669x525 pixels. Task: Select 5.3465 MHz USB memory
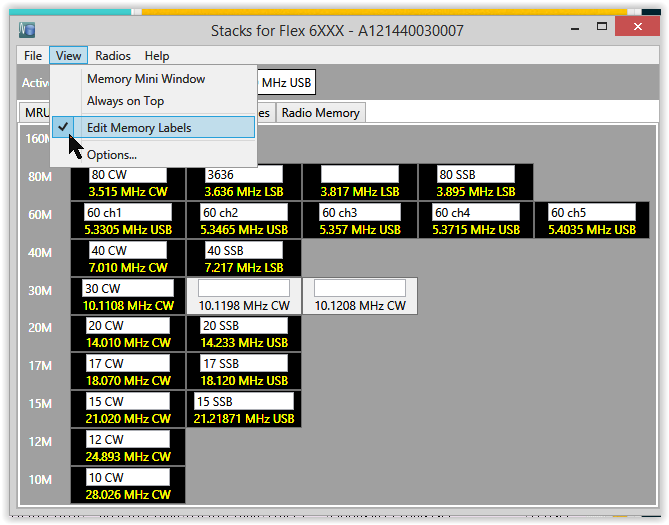click(244, 230)
